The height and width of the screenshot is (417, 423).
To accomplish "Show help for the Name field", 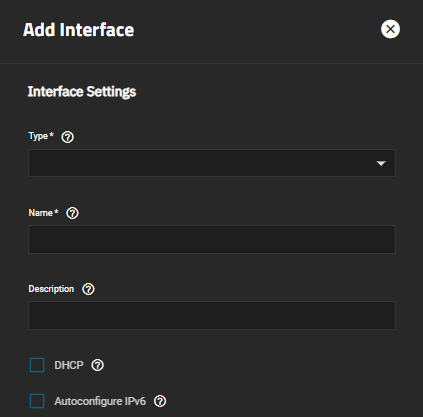I will click(72, 213).
